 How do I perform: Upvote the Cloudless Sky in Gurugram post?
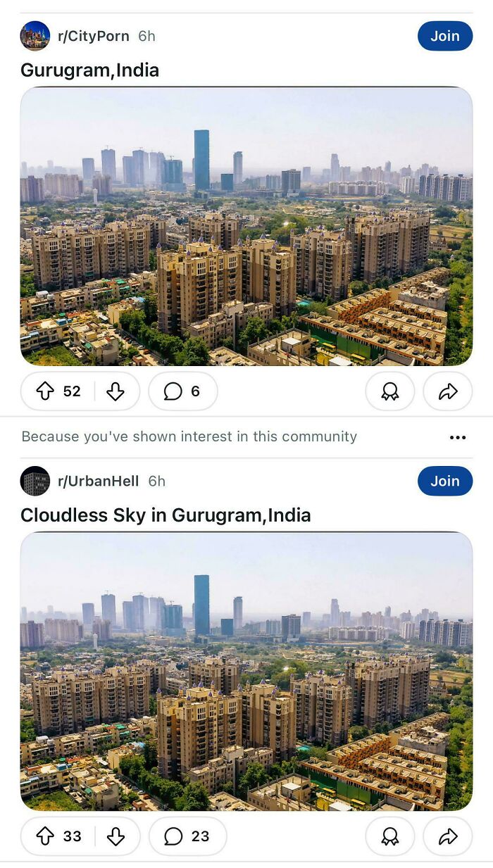coord(45,836)
